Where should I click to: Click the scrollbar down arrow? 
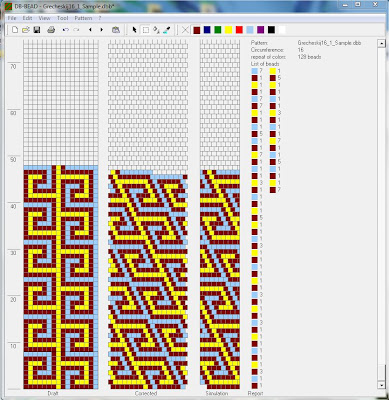click(x=382, y=385)
